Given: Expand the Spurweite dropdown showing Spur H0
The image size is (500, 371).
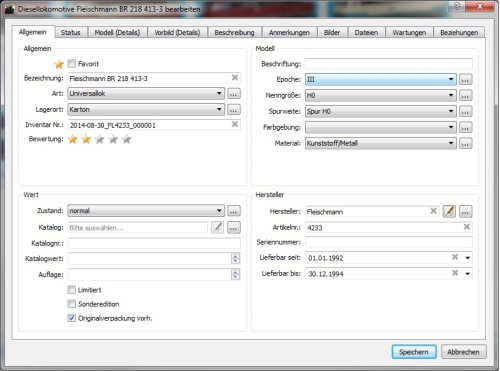Looking at the screenshot, I should click(x=381, y=111).
